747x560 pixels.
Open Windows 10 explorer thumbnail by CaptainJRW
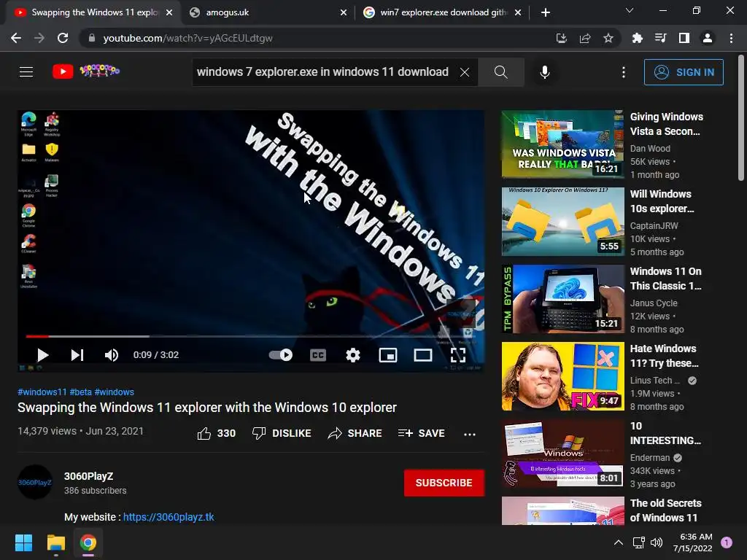pos(562,222)
